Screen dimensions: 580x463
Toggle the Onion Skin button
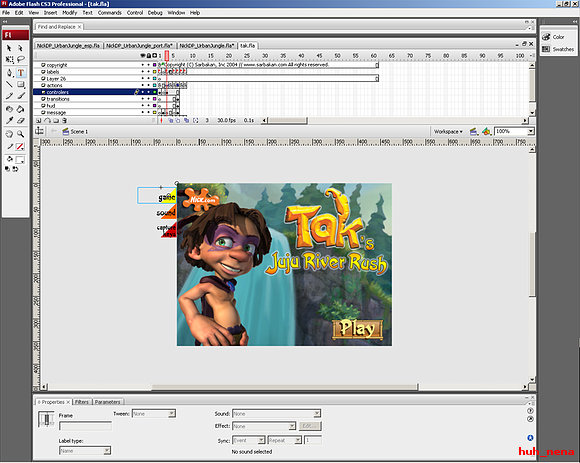(x=171, y=121)
